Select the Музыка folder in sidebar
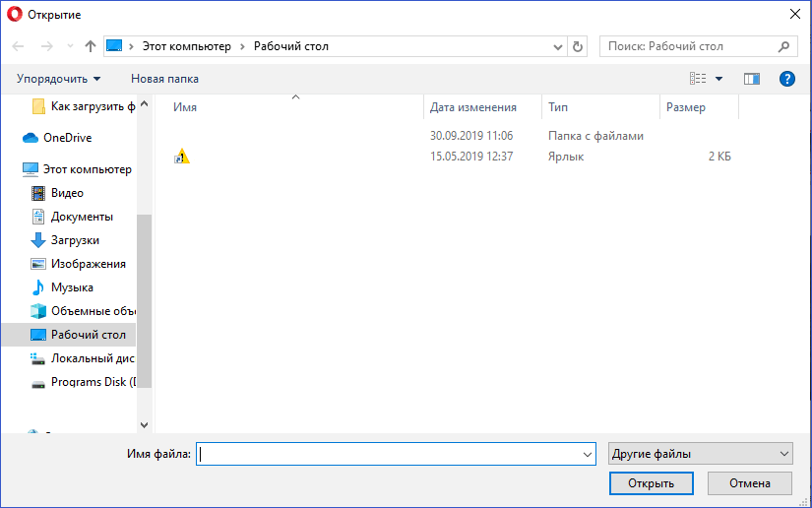Viewport: 812px width, 508px height. 72,287
